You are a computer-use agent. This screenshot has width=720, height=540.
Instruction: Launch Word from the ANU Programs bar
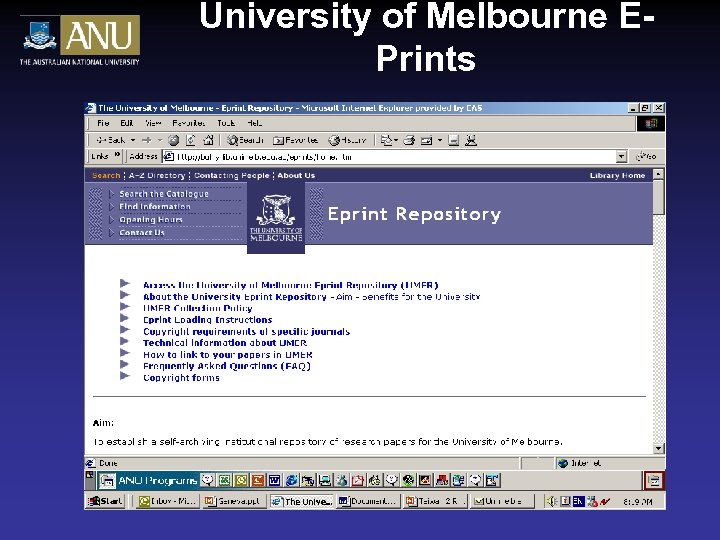coord(275,481)
